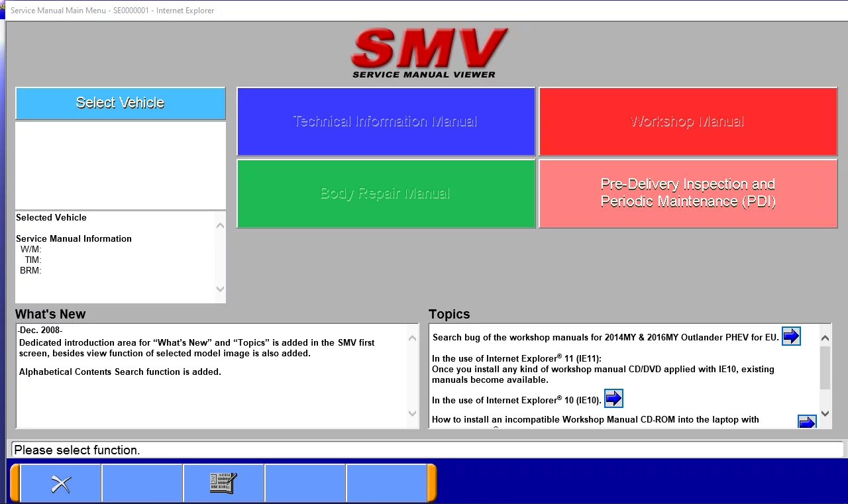848x504 pixels.
Task: Open the Workshop Manual
Action: pyautogui.click(x=688, y=122)
